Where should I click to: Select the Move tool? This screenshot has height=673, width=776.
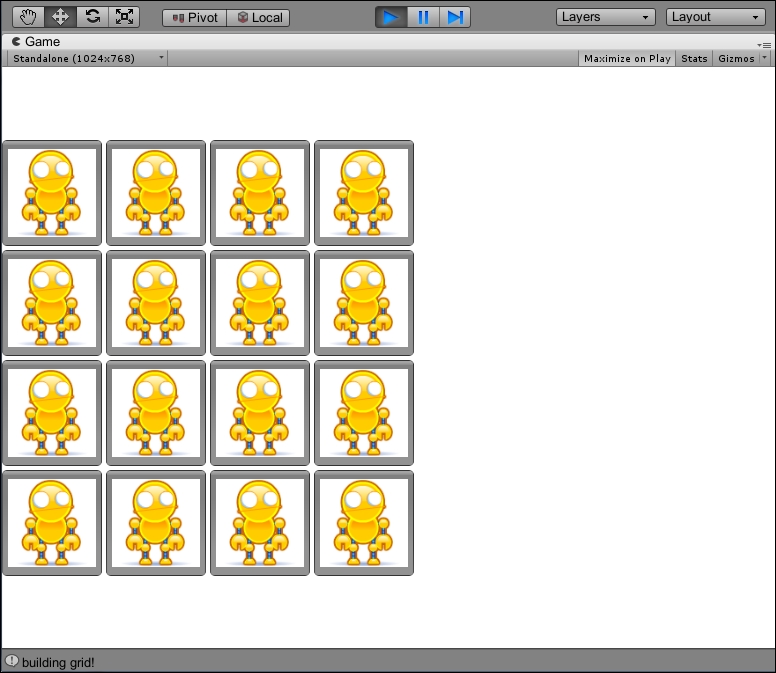coord(60,17)
